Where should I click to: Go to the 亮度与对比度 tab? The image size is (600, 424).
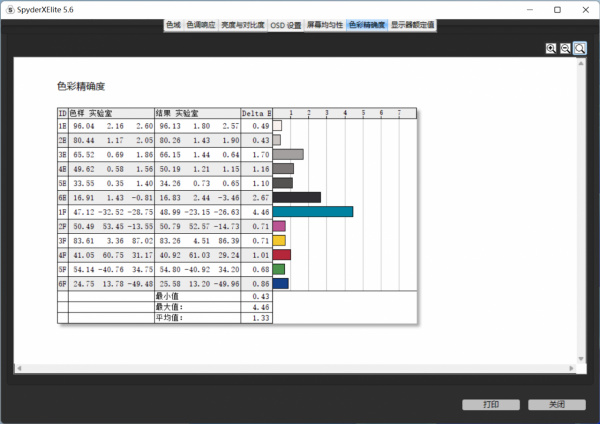point(243,25)
